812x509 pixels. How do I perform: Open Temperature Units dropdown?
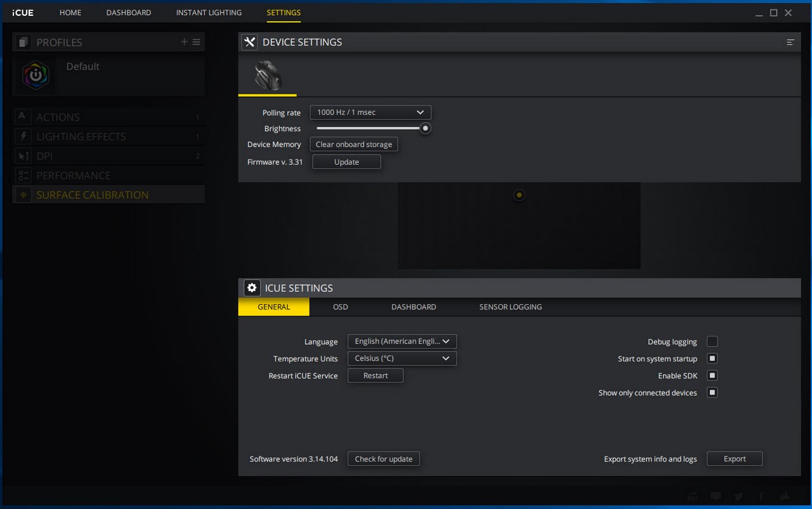(x=402, y=358)
